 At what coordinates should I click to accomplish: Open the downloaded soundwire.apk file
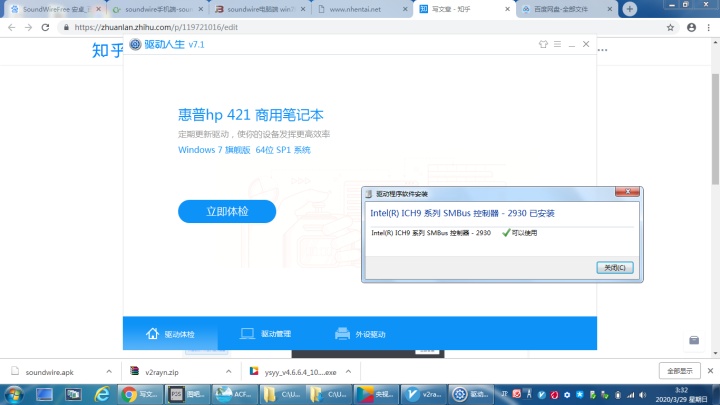tap(50, 372)
